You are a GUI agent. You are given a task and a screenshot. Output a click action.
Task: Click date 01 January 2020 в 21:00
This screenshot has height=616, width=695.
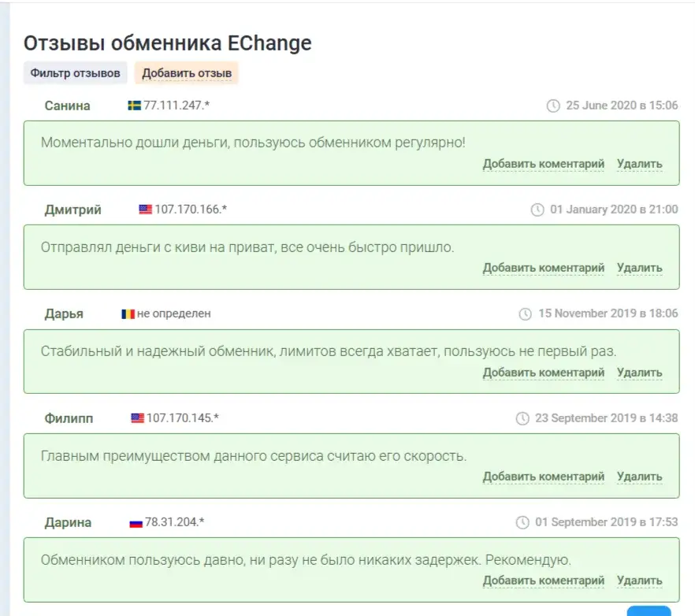[x=614, y=210]
